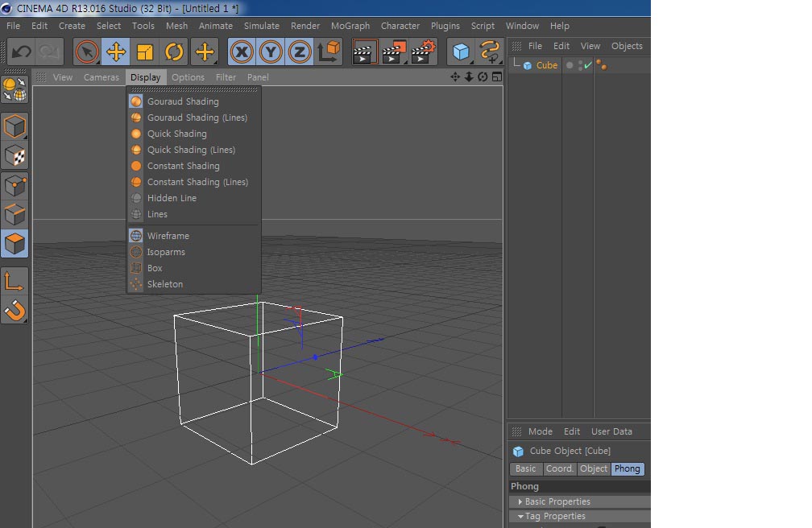Image resolution: width=812 pixels, height=528 pixels.
Task: Select the Cube in Object Manager
Action: pyautogui.click(x=546, y=66)
